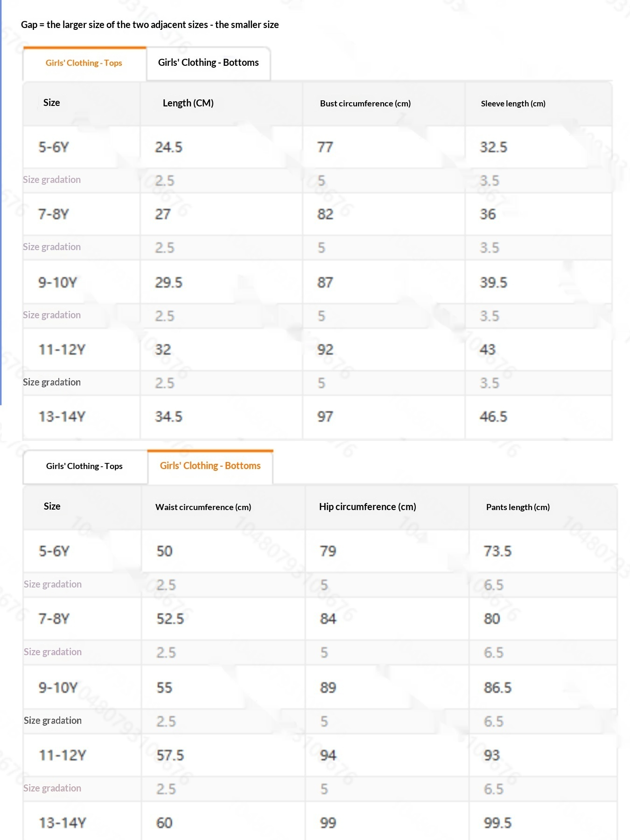Click the Length (CM) column header
This screenshot has height=840, width=630.
coord(188,103)
